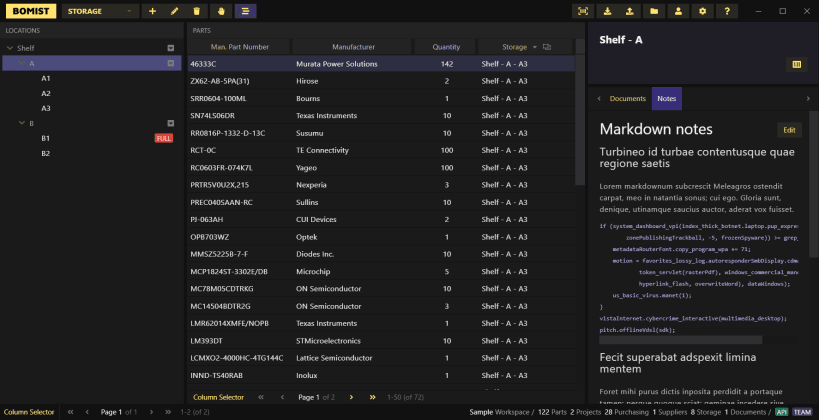Select location B1 in tree
The height and width of the screenshot is (420, 819).
pos(45,138)
